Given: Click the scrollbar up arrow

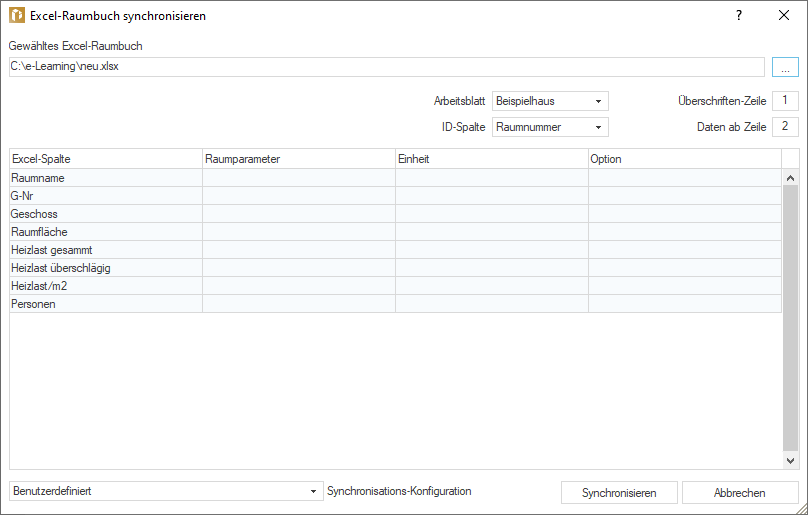Looking at the screenshot, I should (x=790, y=178).
